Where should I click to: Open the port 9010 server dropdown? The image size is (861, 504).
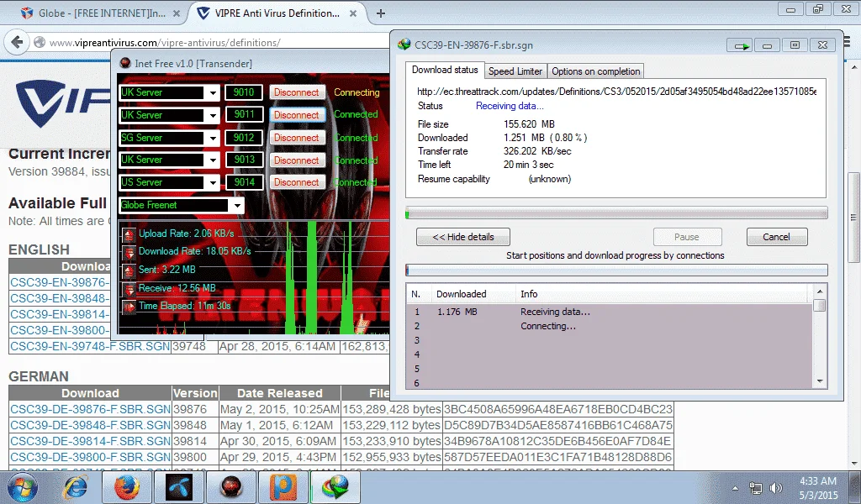pyautogui.click(x=213, y=92)
